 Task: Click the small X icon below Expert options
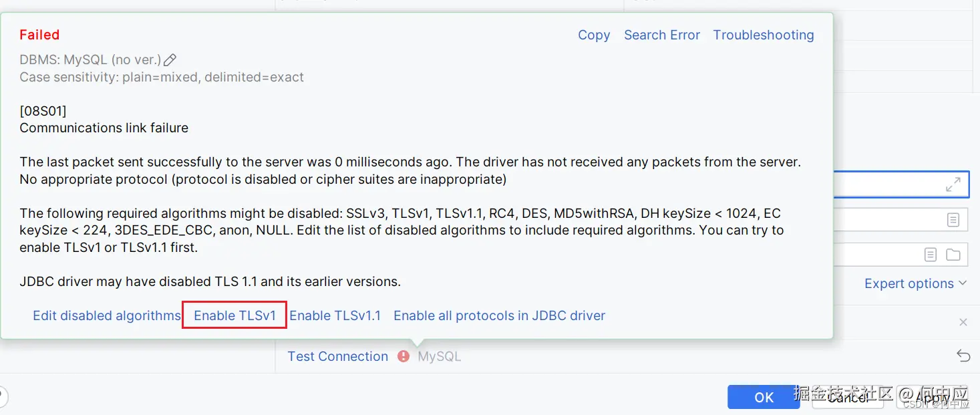[963, 322]
